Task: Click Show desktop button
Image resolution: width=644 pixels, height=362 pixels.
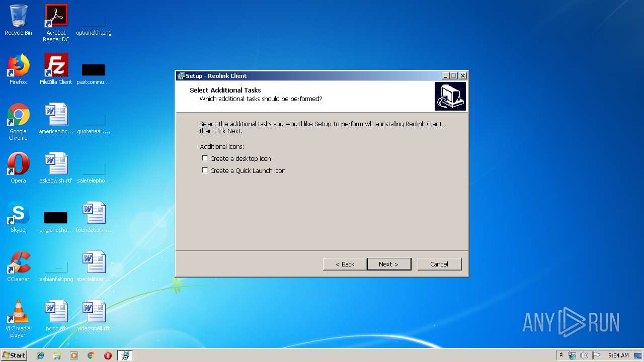Action: point(638,355)
